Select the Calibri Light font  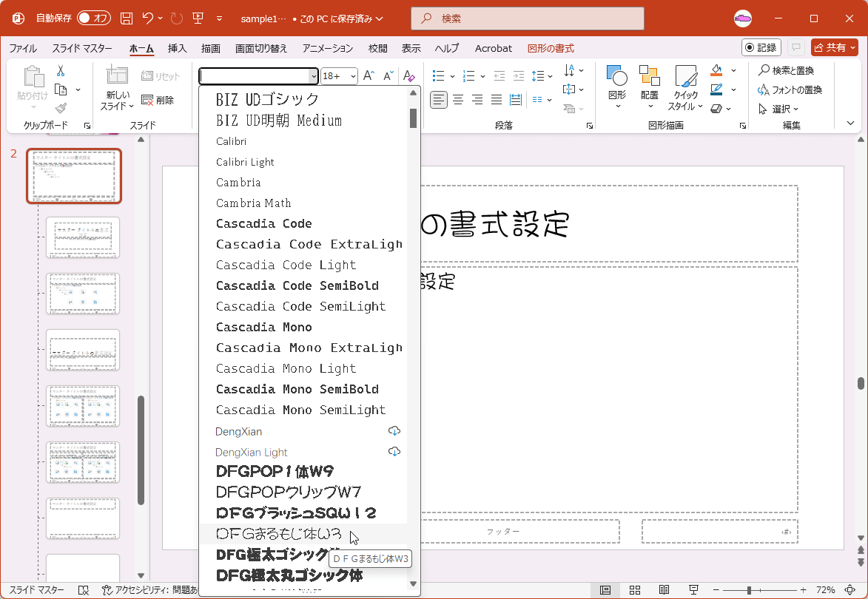coord(303,162)
